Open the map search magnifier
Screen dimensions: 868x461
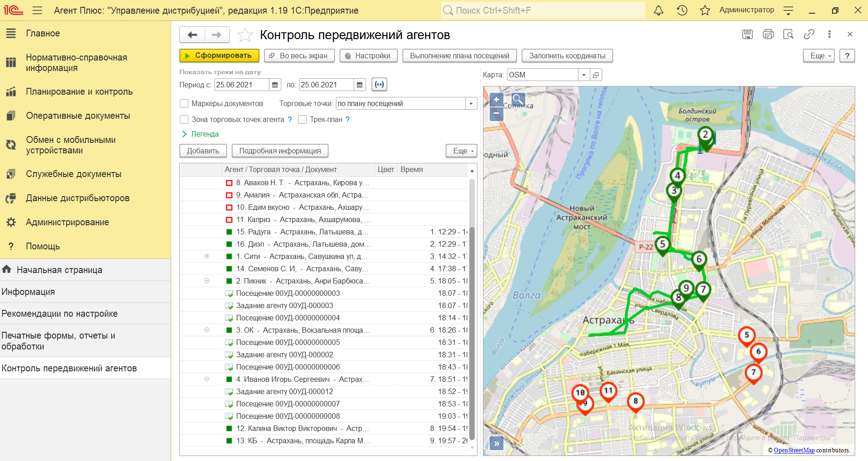tap(518, 100)
